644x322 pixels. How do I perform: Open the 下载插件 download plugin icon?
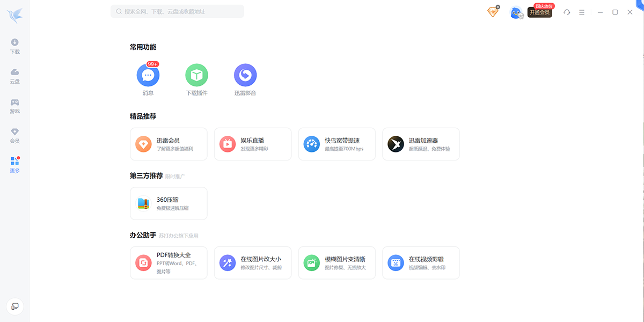[x=196, y=76]
